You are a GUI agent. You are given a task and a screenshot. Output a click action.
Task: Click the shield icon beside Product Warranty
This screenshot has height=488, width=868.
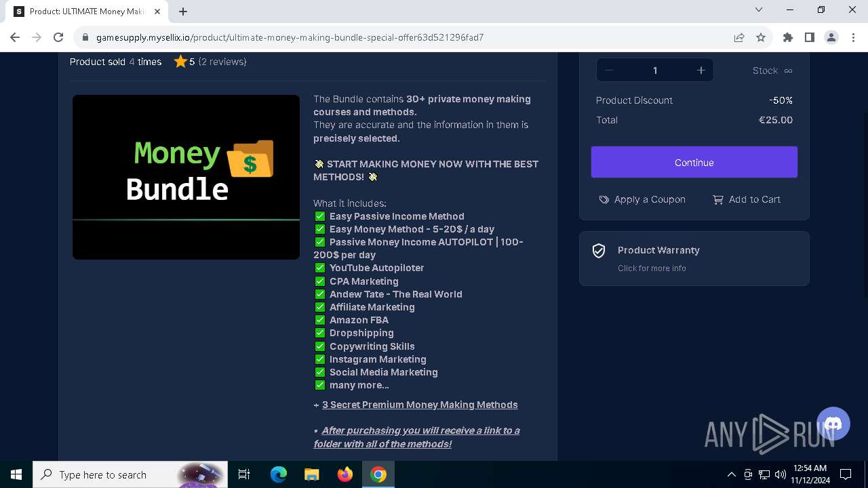599,251
